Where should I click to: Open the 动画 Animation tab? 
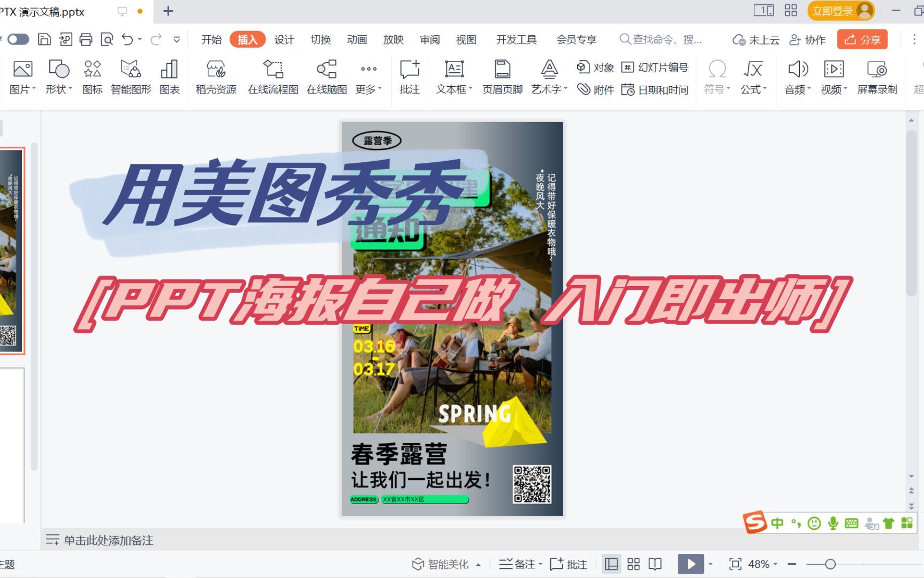[x=357, y=40]
